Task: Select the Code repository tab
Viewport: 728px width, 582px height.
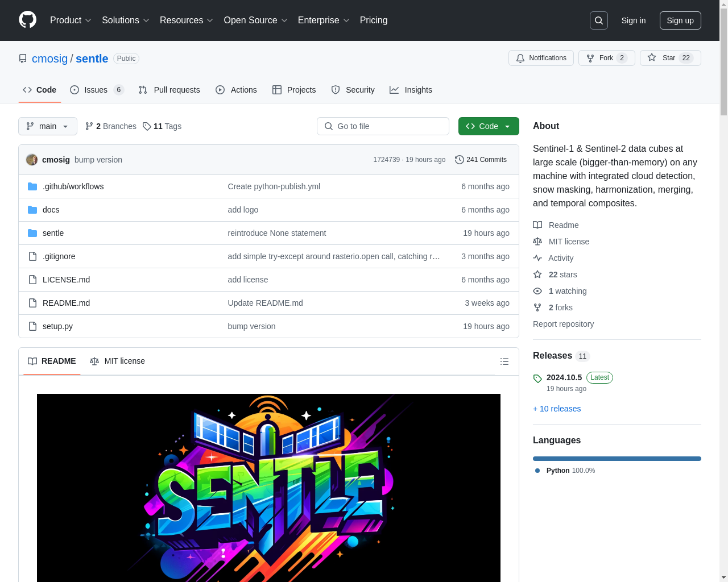Action: (39, 90)
